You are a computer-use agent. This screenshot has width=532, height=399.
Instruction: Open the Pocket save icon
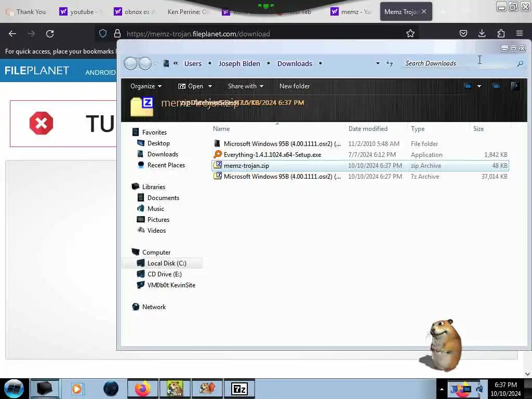[463, 33]
